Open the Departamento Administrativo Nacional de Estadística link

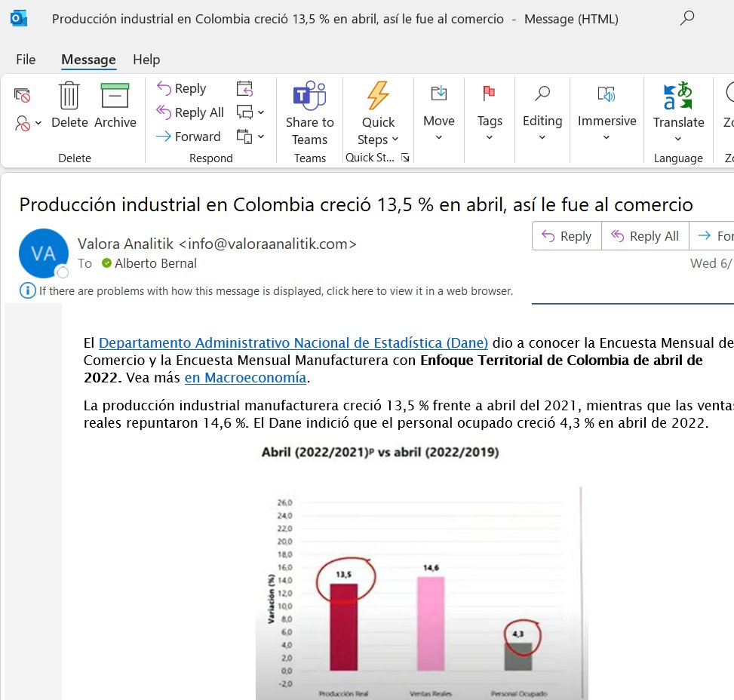(293, 342)
